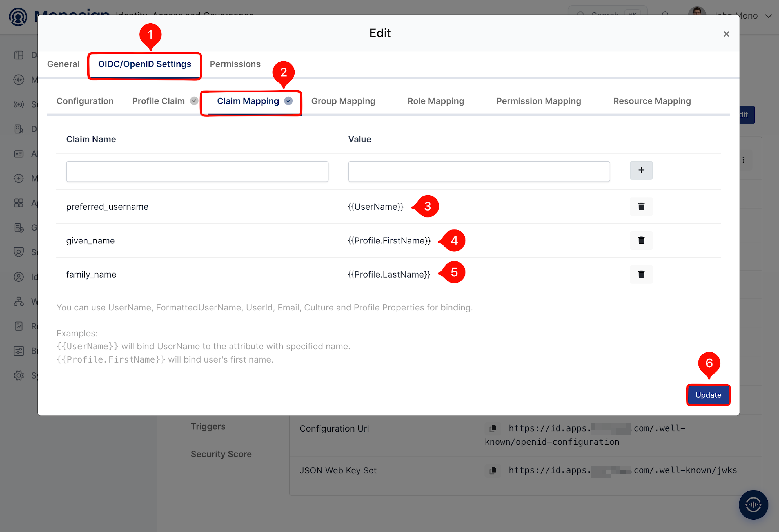This screenshot has height=532, width=779.
Task: Expand the John Mono user menu chevron
Action: (768, 16)
